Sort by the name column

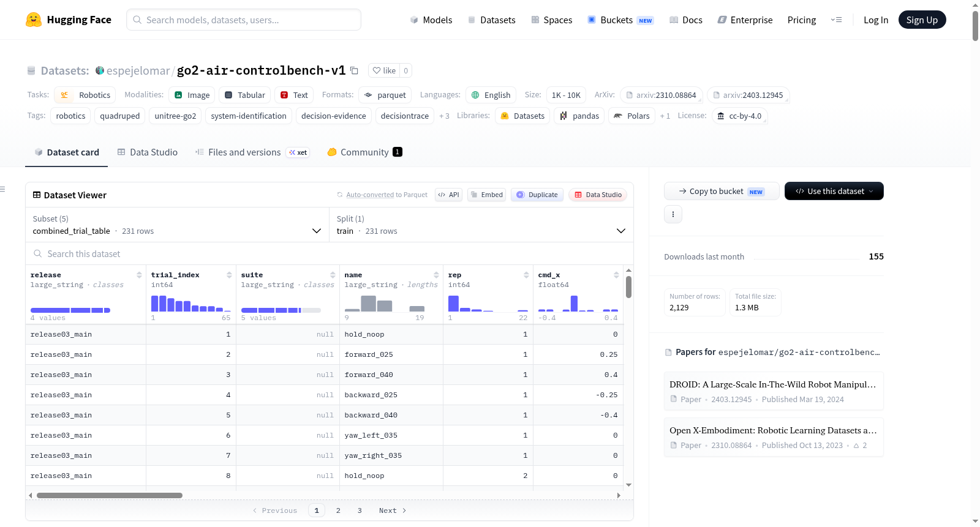(x=436, y=275)
